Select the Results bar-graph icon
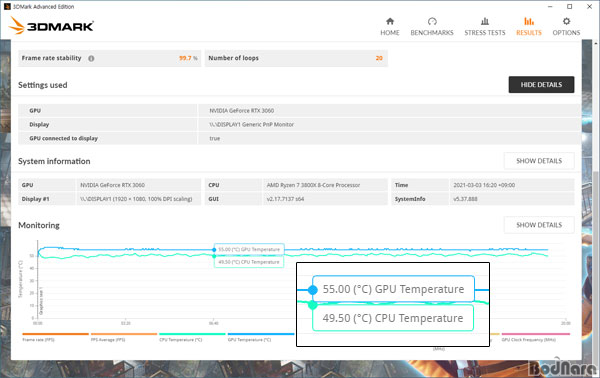The width and height of the screenshot is (600, 378). coord(529,21)
